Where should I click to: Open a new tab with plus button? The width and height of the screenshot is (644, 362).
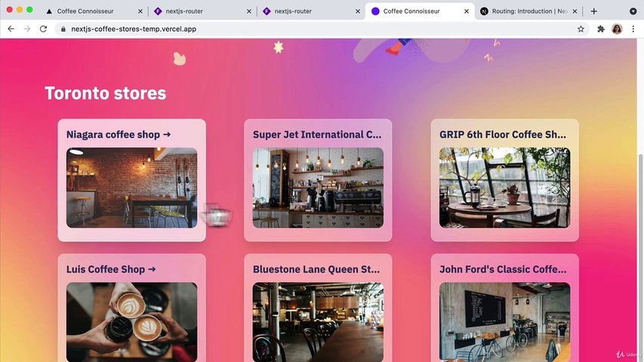tap(594, 11)
